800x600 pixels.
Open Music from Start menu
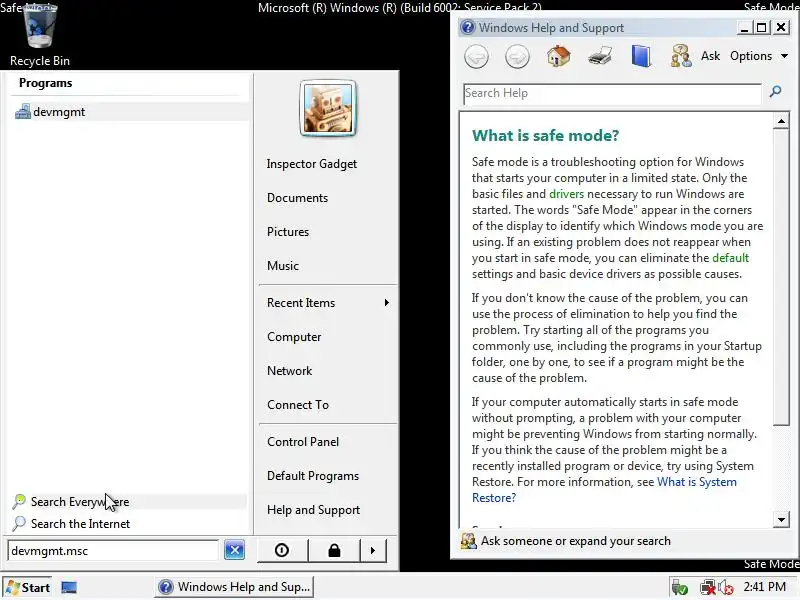283,266
